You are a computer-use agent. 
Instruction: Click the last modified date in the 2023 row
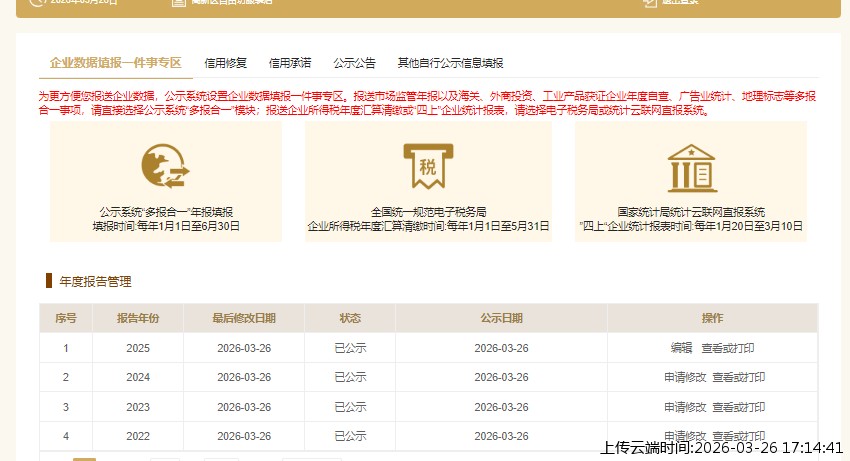pyautogui.click(x=244, y=407)
